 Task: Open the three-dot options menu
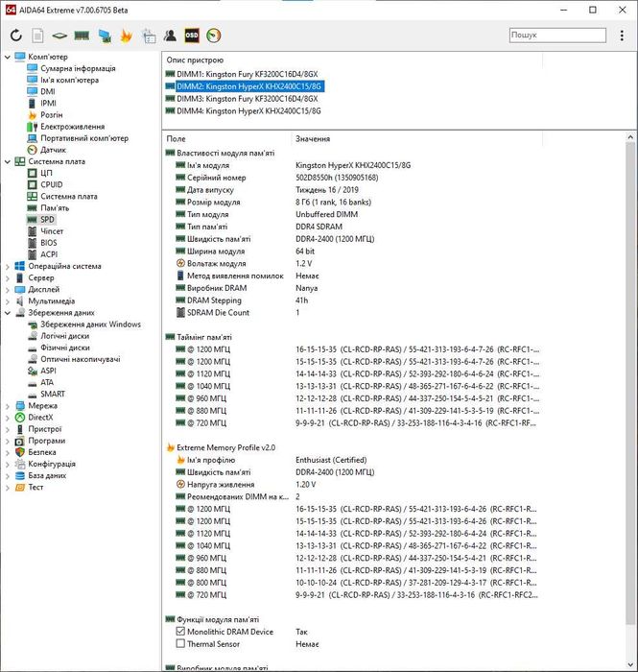(622, 36)
